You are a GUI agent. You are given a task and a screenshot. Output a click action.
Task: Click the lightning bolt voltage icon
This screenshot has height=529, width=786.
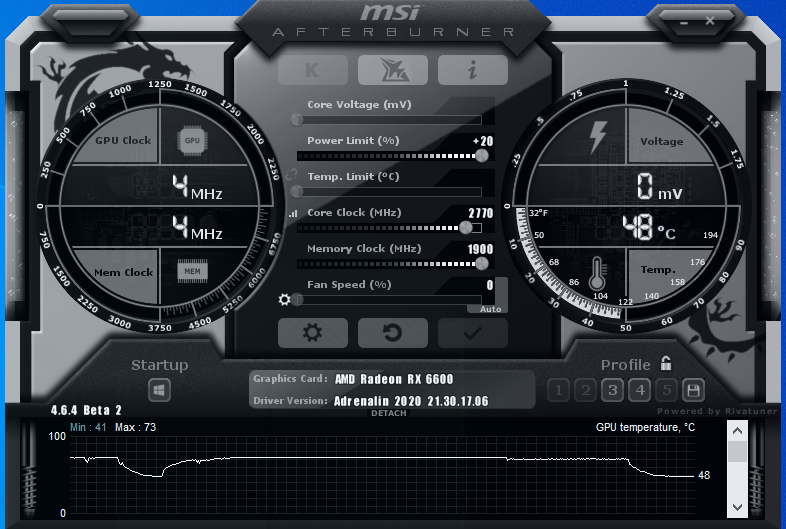click(x=598, y=136)
